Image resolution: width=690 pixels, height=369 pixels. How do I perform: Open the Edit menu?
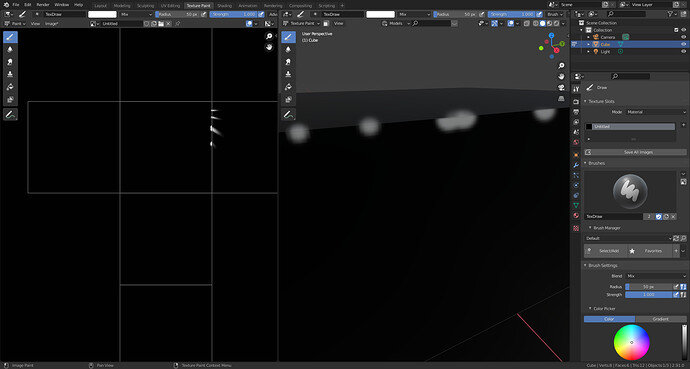(x=27, y=4)
